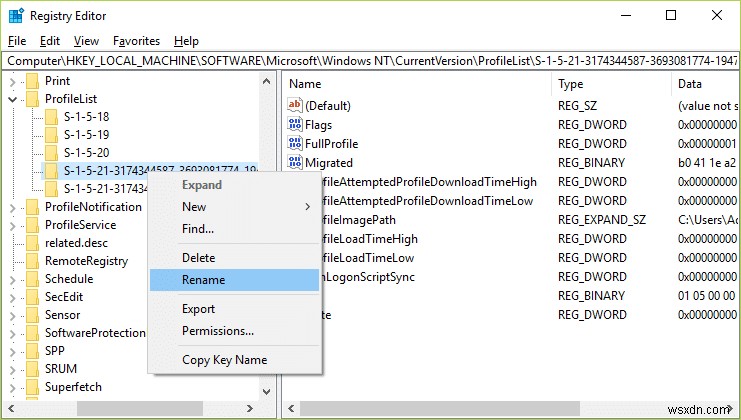Select the (Default) string value icon
741x420 pixels.
click(x=294, y=105)
